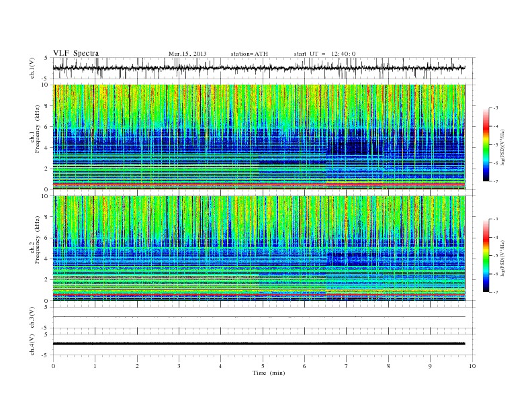
Task: Click time axis tick label "9"
Action: 430,366
